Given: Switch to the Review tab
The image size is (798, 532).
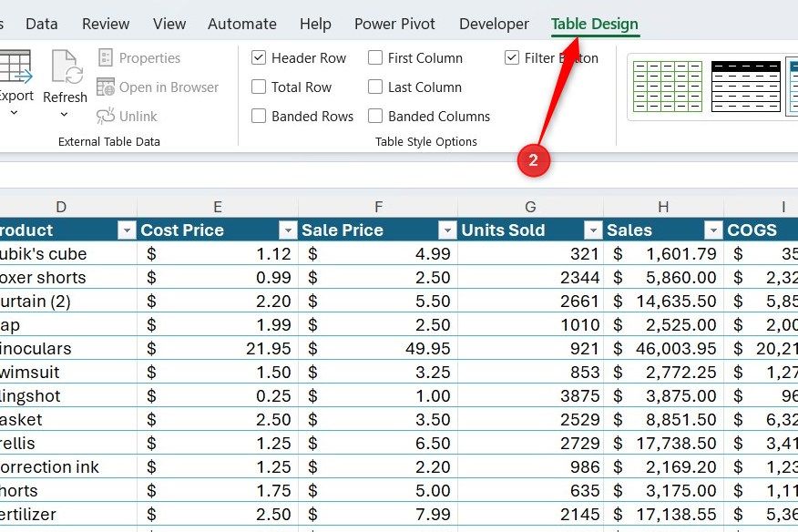Looking at the screenshot, I should [x=106, y=24].
